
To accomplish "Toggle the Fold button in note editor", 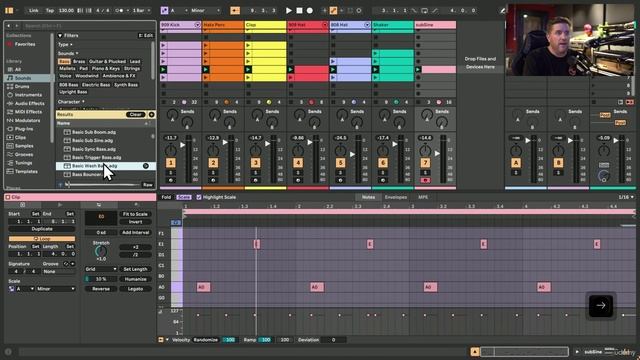I will (166, 198).
